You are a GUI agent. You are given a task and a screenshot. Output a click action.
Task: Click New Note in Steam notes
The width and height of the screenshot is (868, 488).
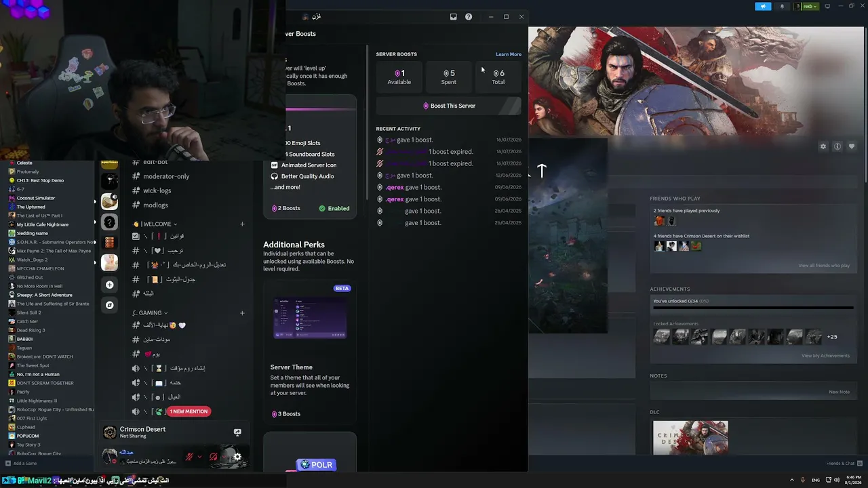coord(839,392)
